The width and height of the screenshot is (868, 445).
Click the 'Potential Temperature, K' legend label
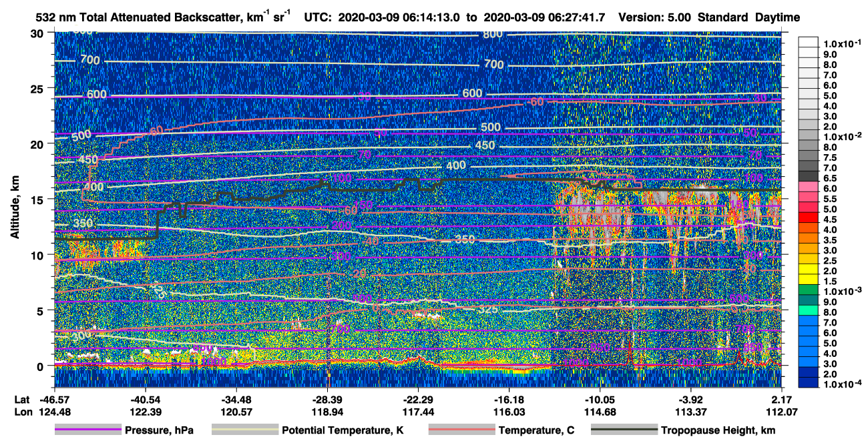(x=343, y=430)
